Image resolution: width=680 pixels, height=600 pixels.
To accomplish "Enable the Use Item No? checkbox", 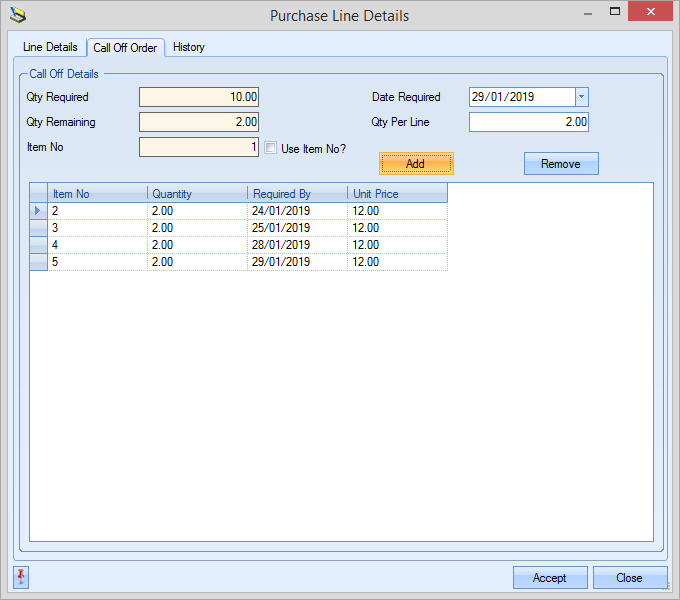I will [x=271, y=148].
